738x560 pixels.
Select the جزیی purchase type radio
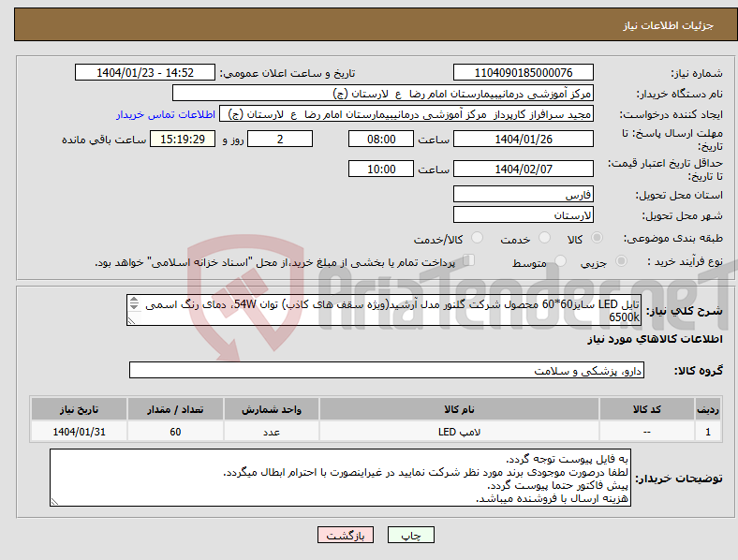pyautogui.click(x=621, y=260)
